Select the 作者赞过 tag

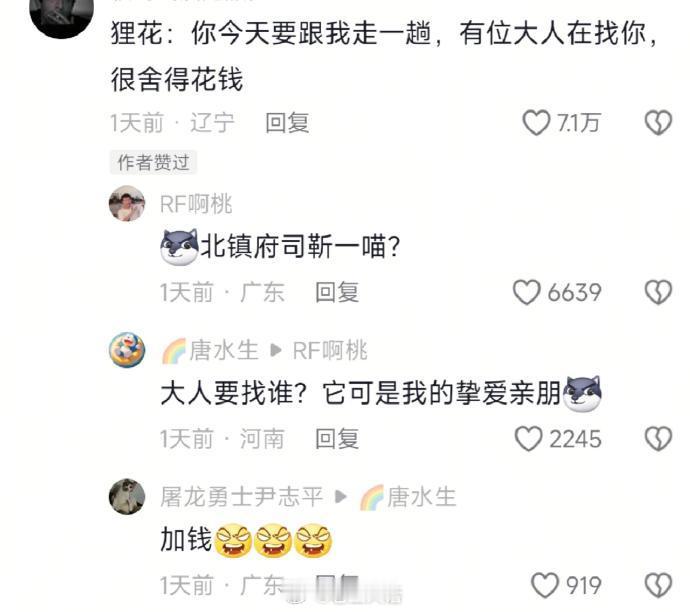coord(153,162)
